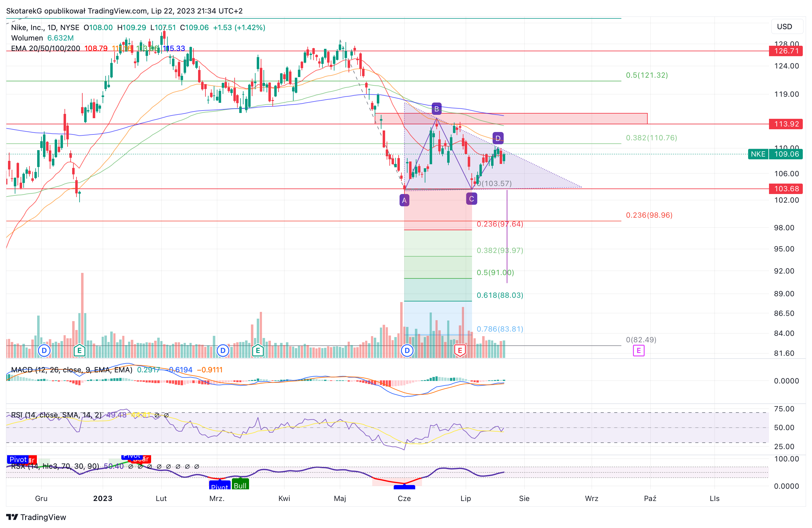Click the 0.382(110.76) Fibonacci label

651,138
